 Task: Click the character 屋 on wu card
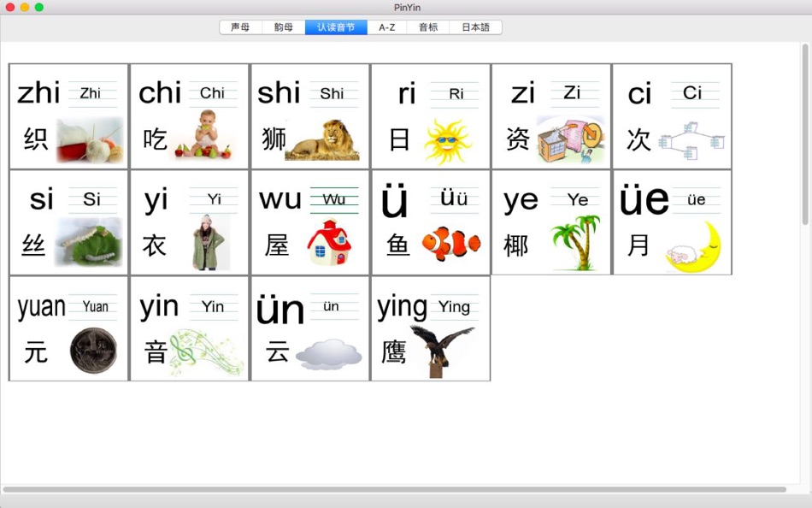pos(277,245)
